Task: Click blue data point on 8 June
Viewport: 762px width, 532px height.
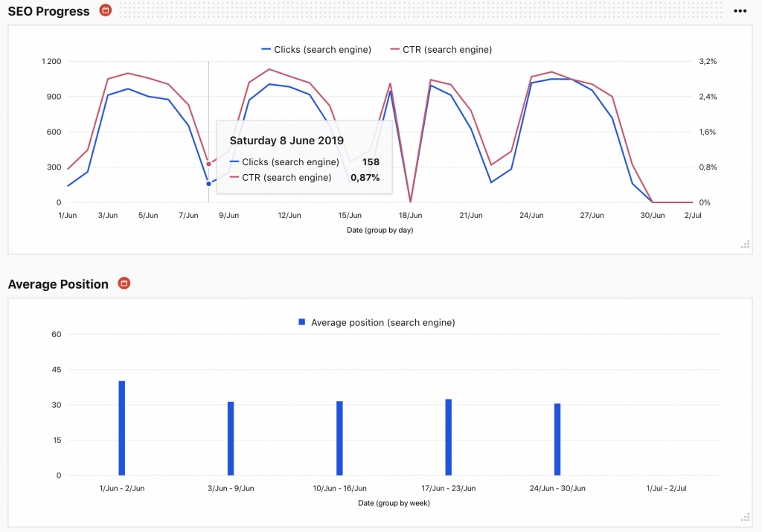Action: tap(208, 184)
